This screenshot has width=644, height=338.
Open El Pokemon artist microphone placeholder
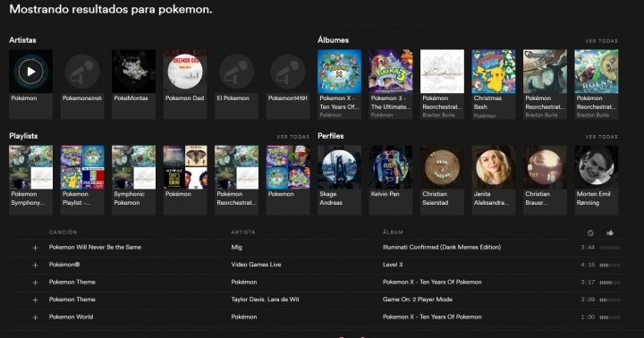coord(236,72)
